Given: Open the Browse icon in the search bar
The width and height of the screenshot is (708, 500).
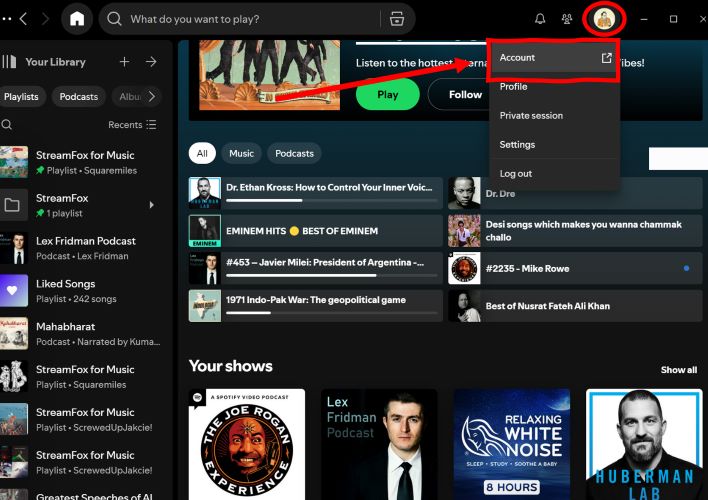Looking at the screenshot, I should click(396, 19).
